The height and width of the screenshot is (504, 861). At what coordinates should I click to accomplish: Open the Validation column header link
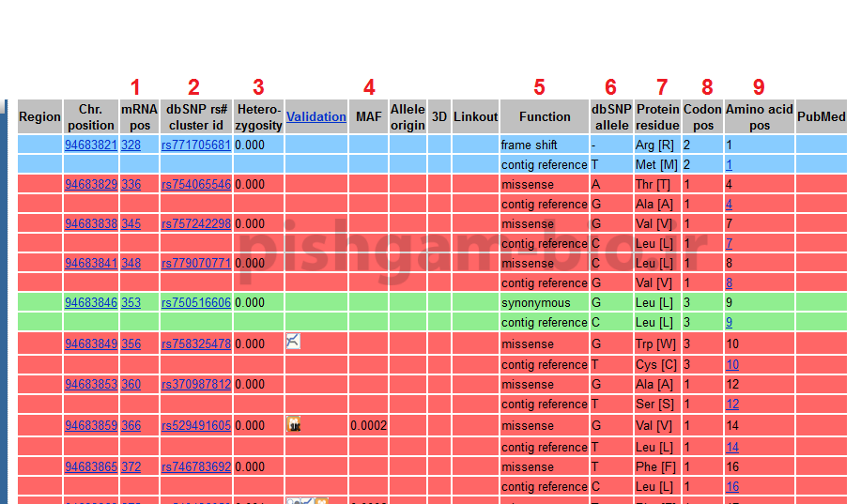pyautogui.click(x=316, y=117)
